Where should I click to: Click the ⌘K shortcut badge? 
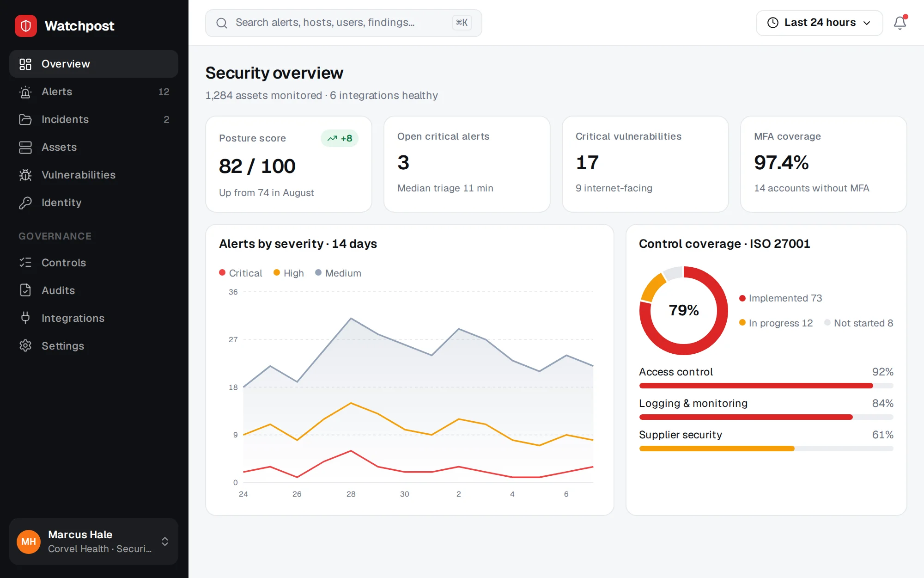click(x=462, y=23)
